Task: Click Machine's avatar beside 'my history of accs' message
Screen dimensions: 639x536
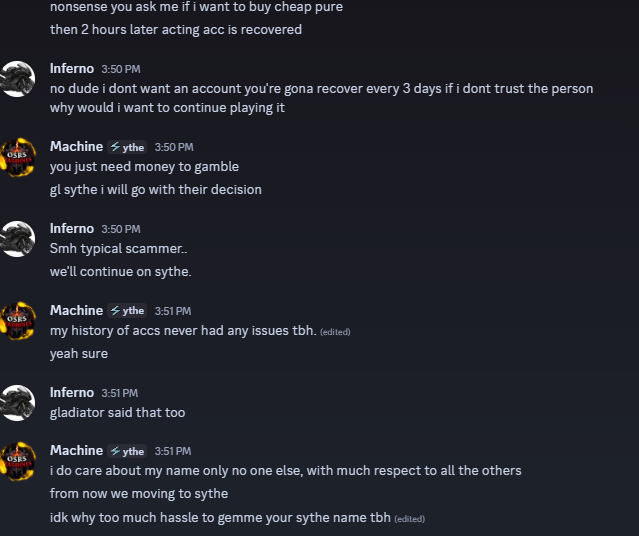Action: (x=17, y=321)
